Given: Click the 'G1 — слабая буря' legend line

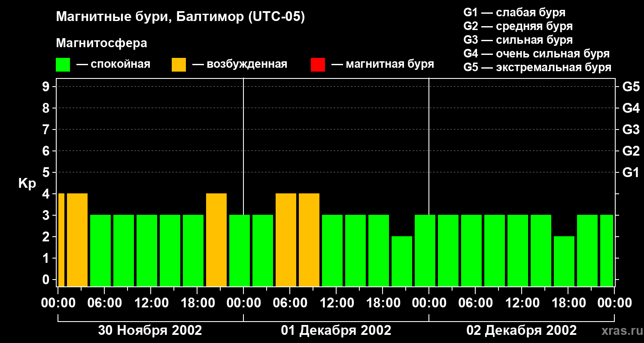Looking at the screenshot, I should coord(514,12).
